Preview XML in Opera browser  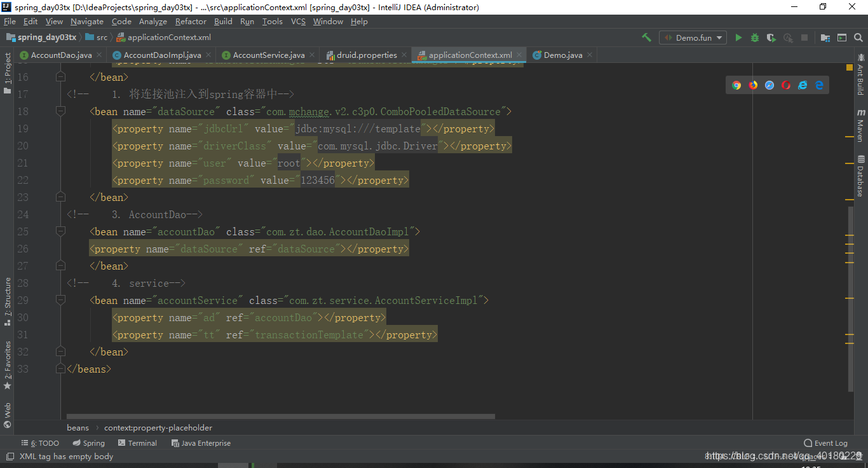(786, 85)
